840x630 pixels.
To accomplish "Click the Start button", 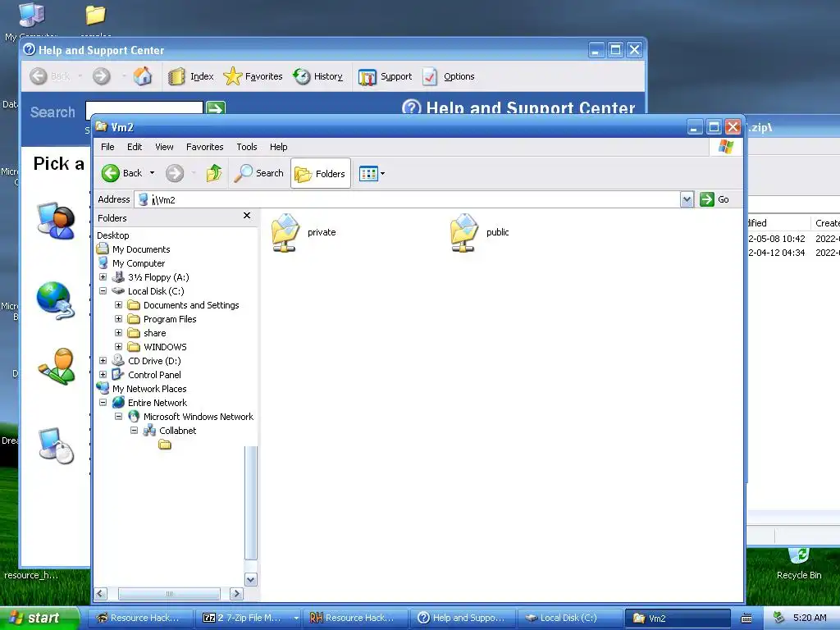I will point(39,618).
